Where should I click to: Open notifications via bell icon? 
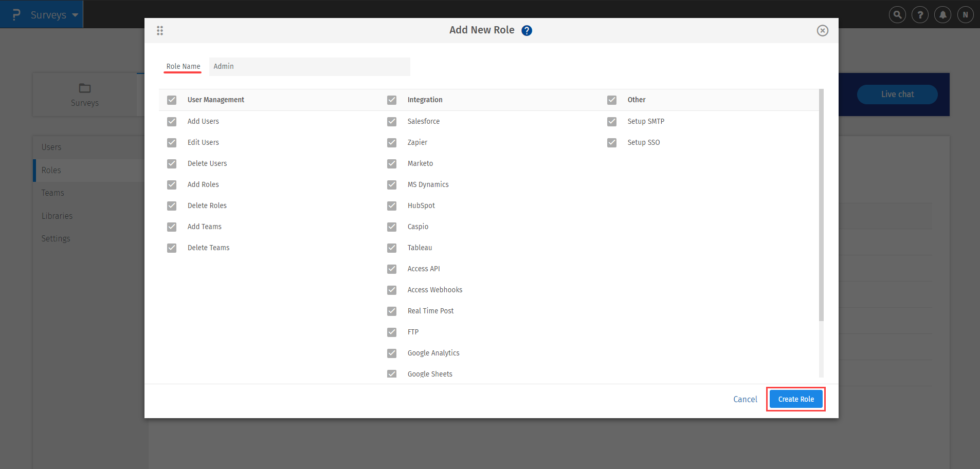pyautogui.click(x=942, y=14)
